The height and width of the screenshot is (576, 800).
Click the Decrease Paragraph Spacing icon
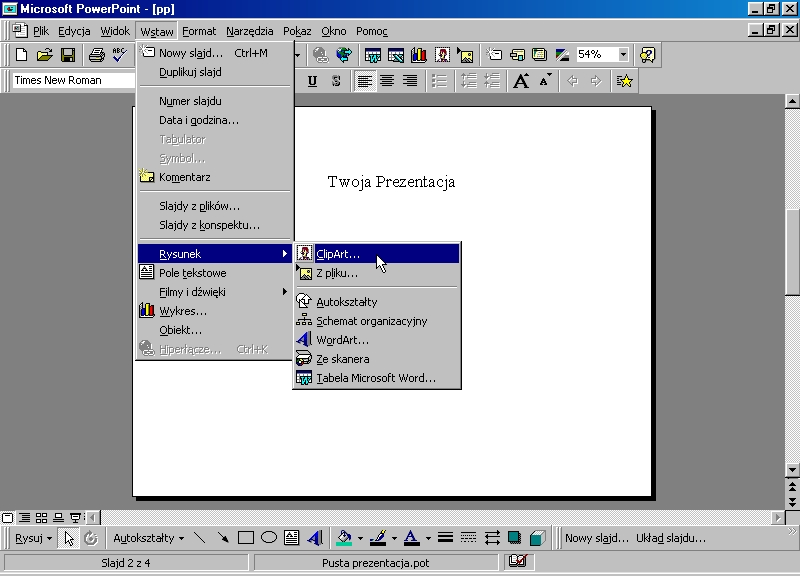pos(492,81)
